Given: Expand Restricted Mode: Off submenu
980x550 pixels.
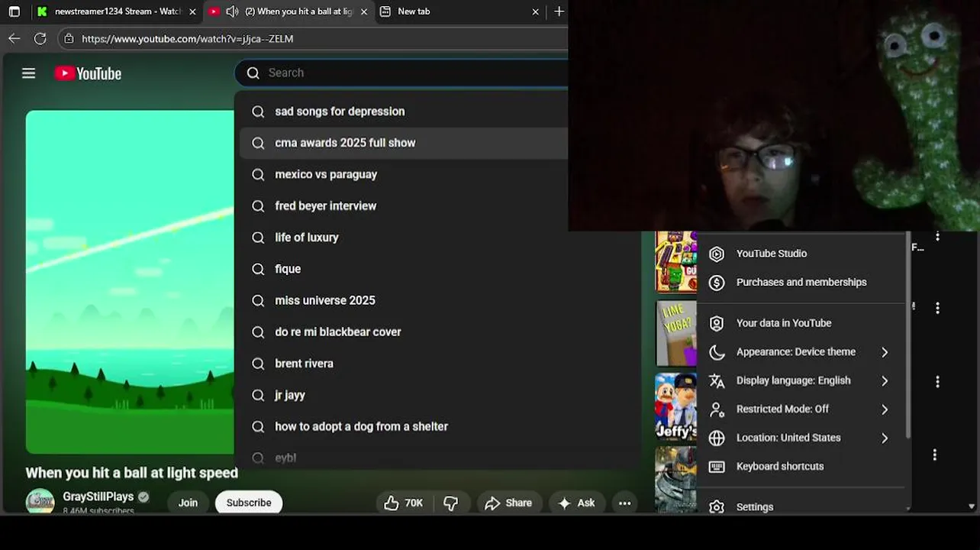Looking at the screenshot, I should [x=801, y=409].
